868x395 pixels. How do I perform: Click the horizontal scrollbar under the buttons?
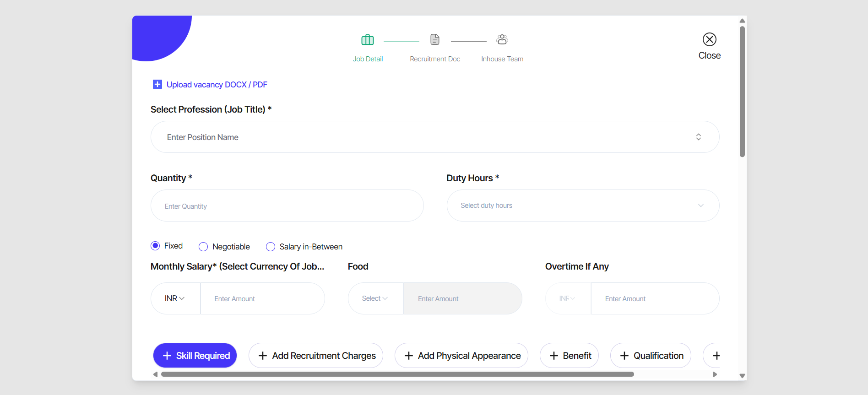point(397,374)
